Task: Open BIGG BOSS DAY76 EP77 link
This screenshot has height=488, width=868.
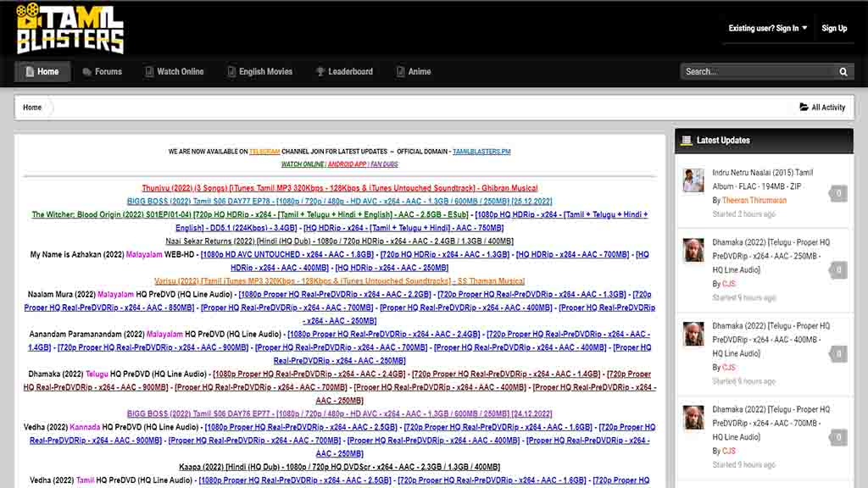Action: point(339,413)
